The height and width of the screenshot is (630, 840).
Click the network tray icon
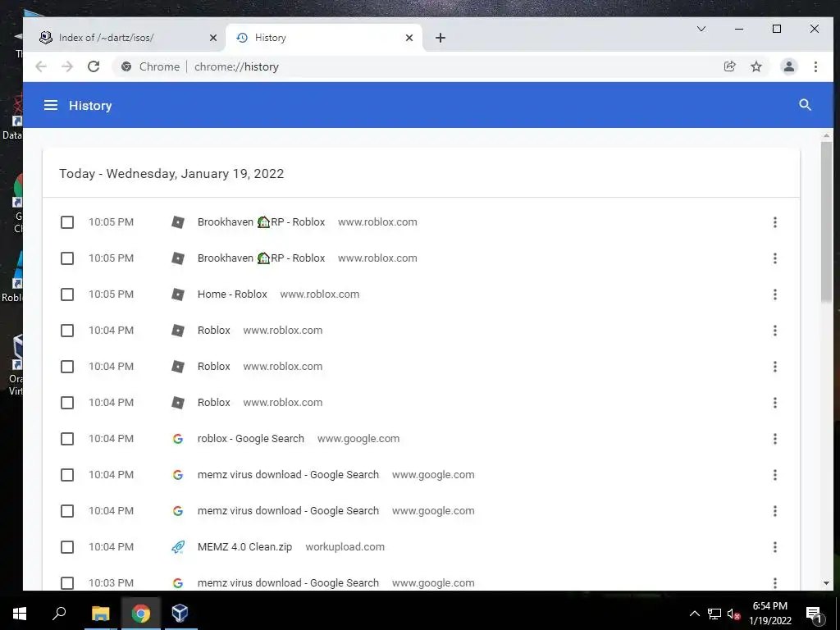pyautogui.click(x=714, y=614)
